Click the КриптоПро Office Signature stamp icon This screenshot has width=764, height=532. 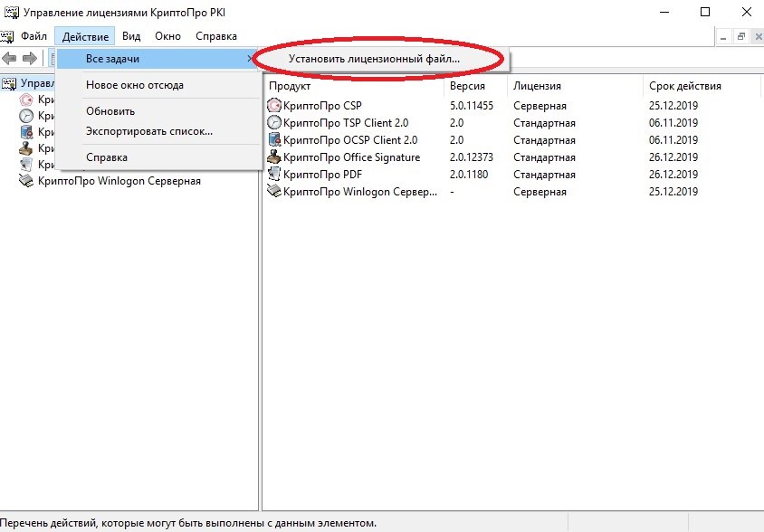274,157
